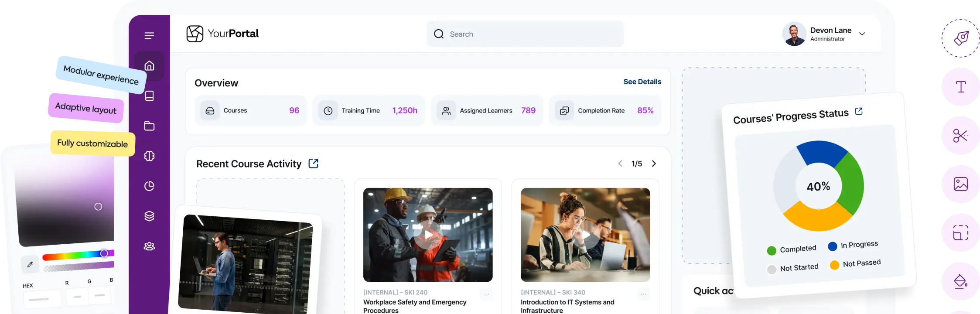Open options menu for Workplace Safety course

click(486, 294)
